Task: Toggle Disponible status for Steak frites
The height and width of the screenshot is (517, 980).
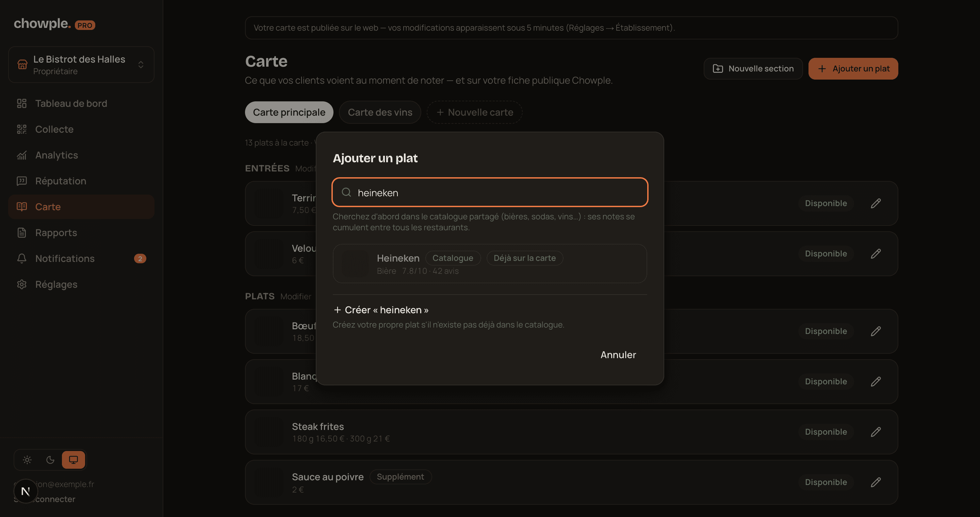Action: click(x=826, y=432)
